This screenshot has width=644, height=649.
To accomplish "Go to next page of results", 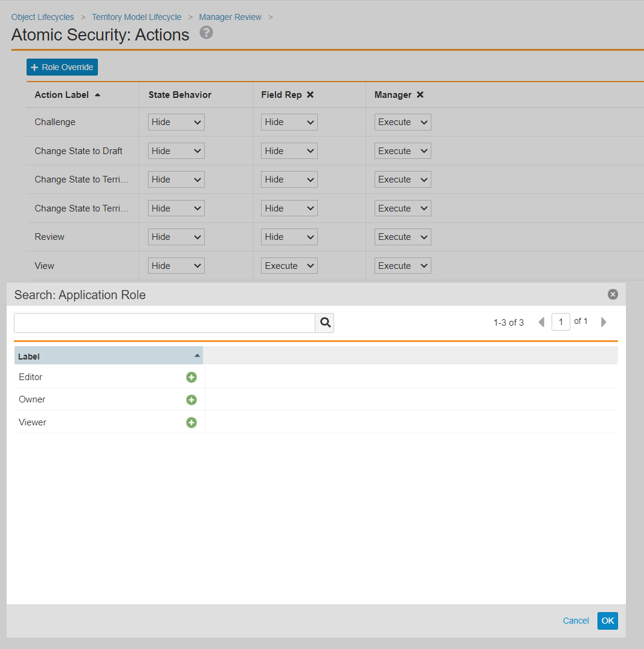I will [603, 322].
